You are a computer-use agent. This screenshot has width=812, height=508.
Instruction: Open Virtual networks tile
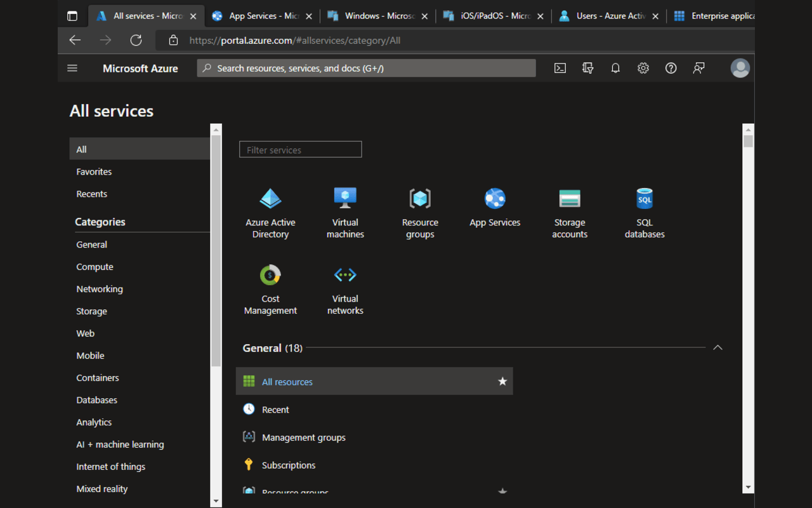(345, 290)
